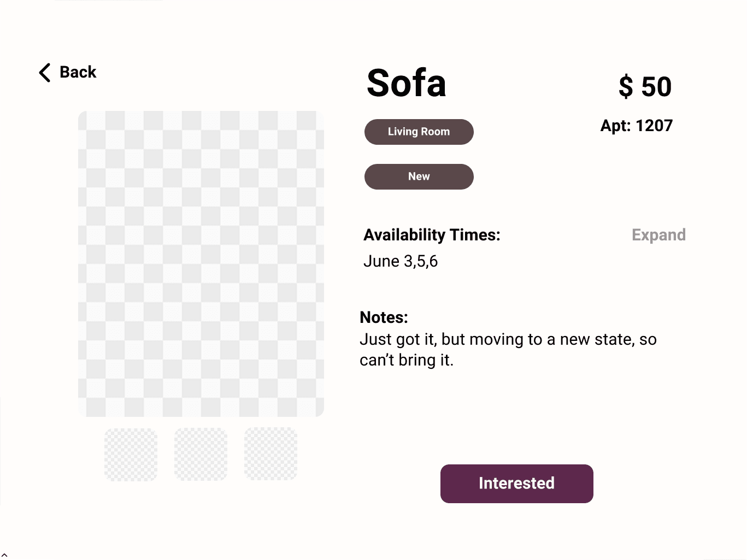Select the middle small thumbnail below the image
Image resolution: width=747 pixels, height=560 pixels.
coord(201,455)
